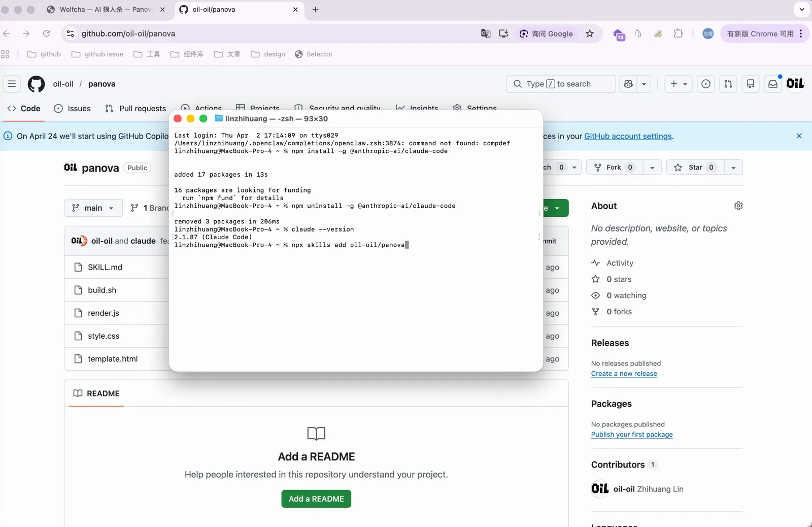Expand the Copilot options dropdown arrow
The height and width of the screenshot is (527, 812).
[644, 84]
